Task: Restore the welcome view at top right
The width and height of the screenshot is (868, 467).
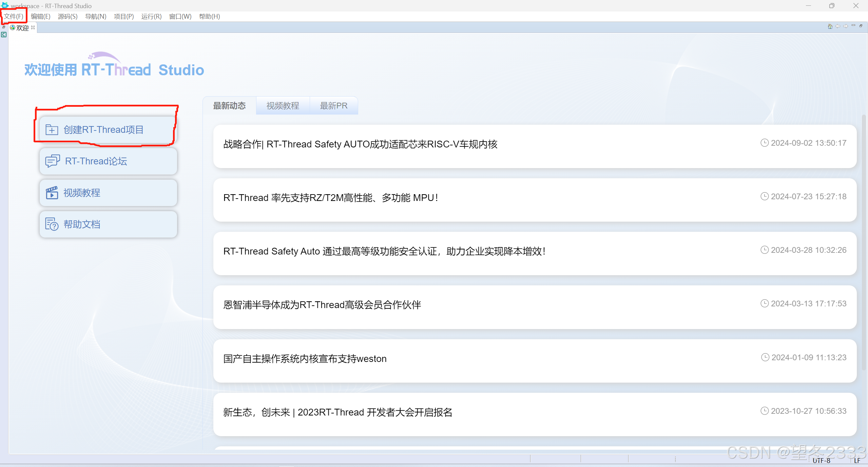Action: click(861, 26)
